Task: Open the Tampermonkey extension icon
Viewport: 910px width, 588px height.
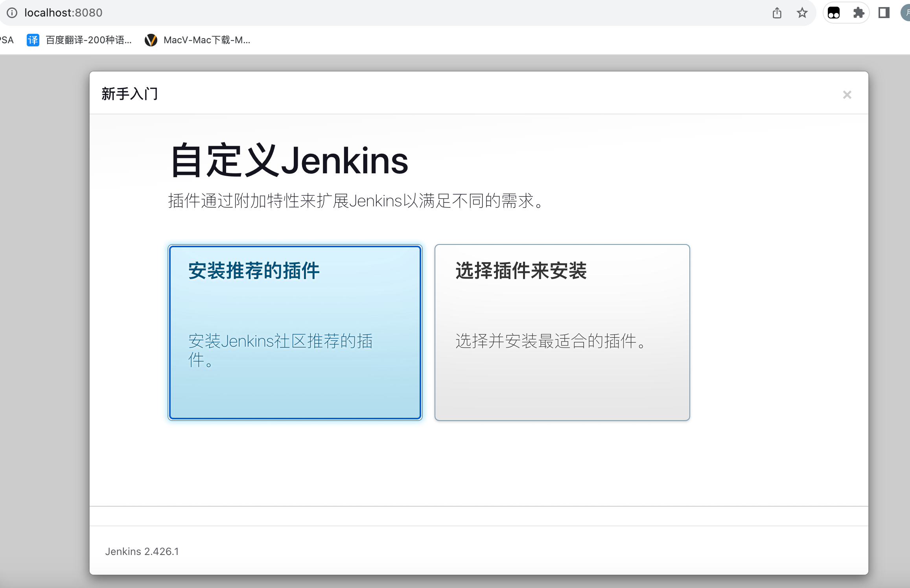Action: pyautogui.click(x=833, y=13)
